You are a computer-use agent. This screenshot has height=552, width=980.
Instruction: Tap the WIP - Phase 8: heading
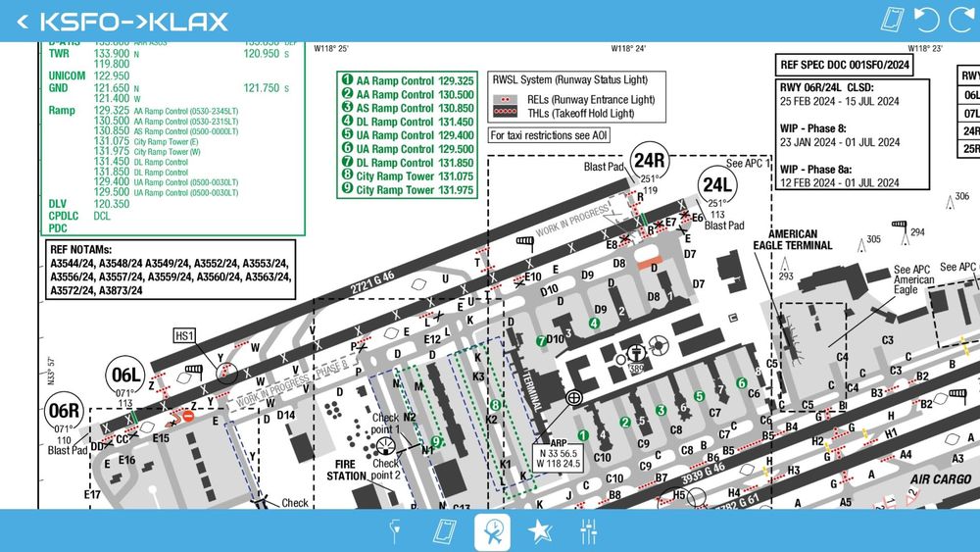point(812,128)
